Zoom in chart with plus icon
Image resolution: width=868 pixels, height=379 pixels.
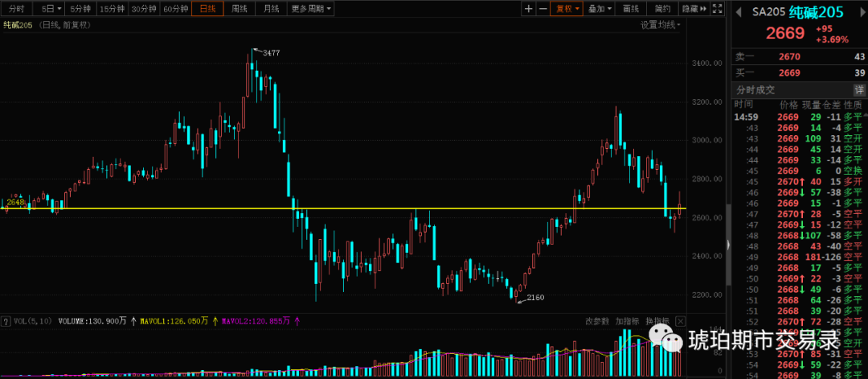pos(529,9)
